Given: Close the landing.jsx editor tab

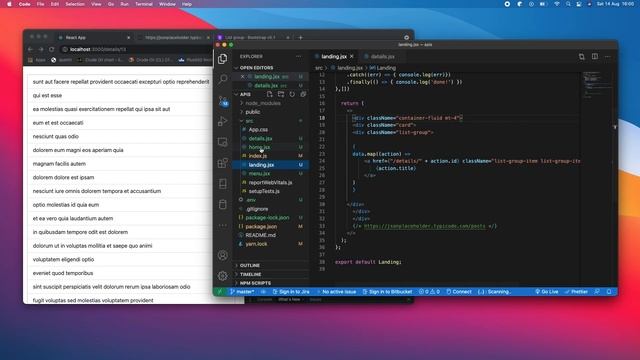Looking at the screenshot, I should [x=352, y=56].
